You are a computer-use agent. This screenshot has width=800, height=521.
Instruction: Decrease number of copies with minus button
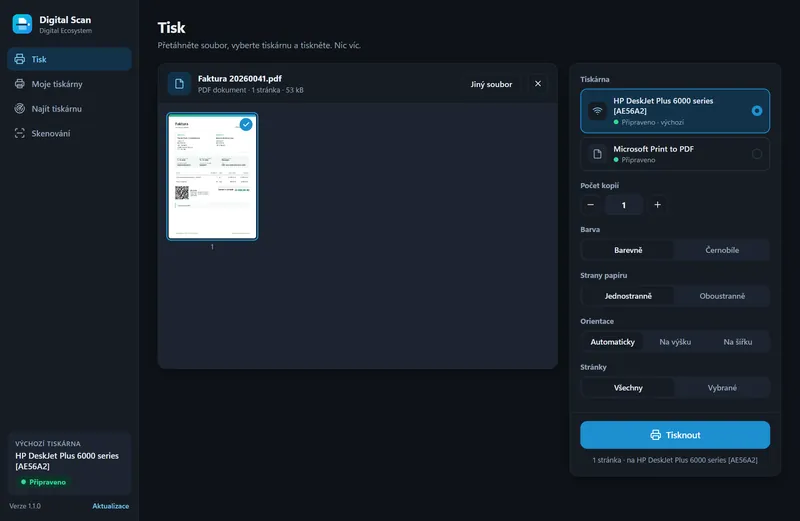pyautogui.click(x=590, y=205)
